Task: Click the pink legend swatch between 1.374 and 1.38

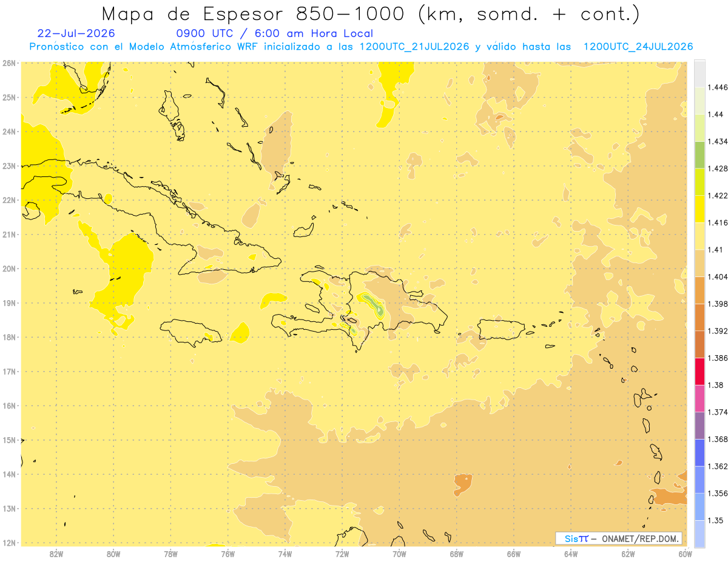Action: [x=699, y=398]
